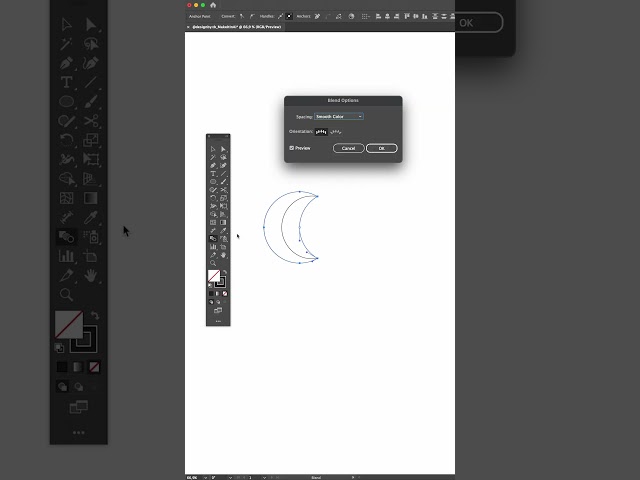Select the Rotate tool in the small floating Tools panel
640x480 pixels.
213,198
